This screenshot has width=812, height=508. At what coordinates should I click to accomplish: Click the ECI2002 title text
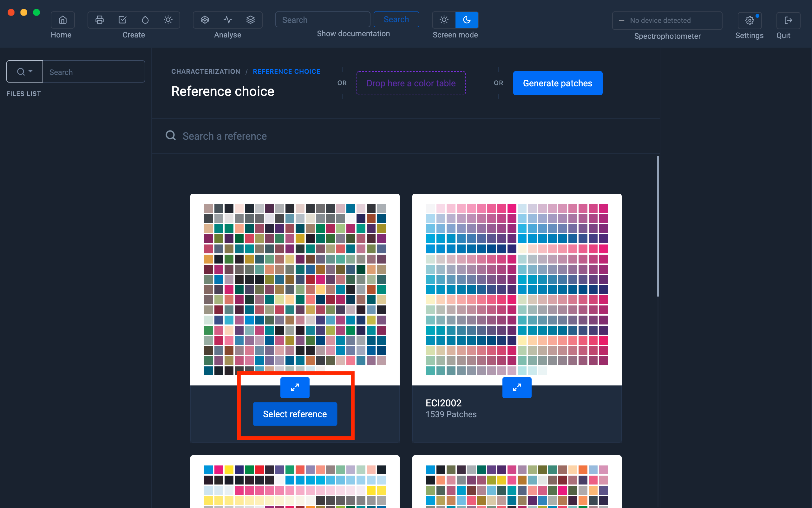[443, 403]
